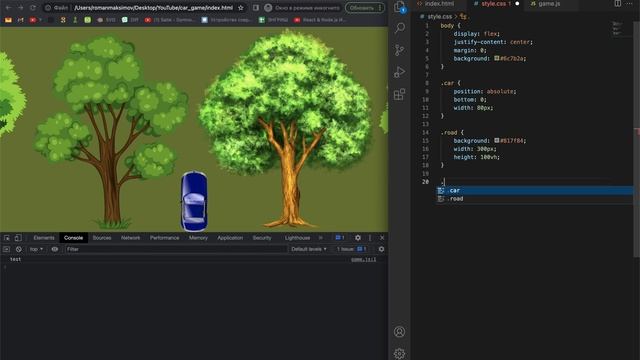The height and width of the screenshot is (360, 640).
Task: Focus the console Filter input field
Action: (x=176, y=249)
